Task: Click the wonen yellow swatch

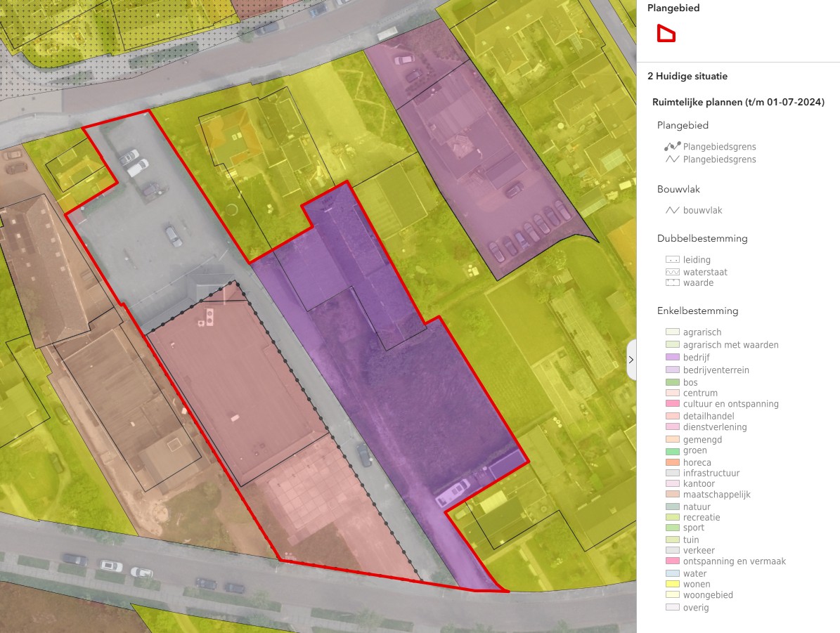Action: pos(672,585)
